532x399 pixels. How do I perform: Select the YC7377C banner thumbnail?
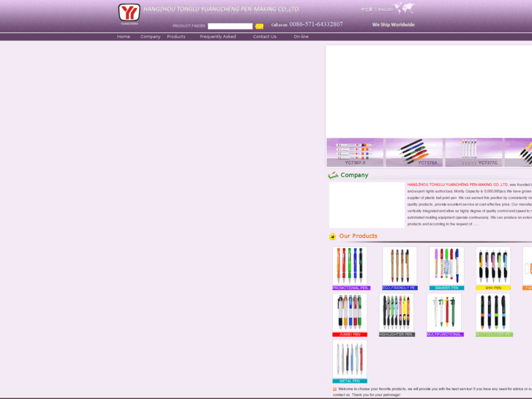[474, 152]
